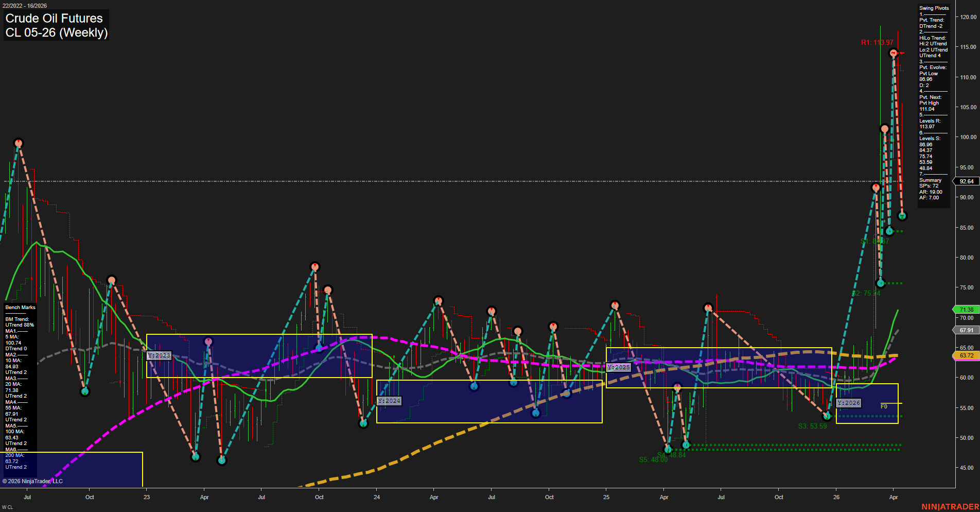Select the Y:2024 year label

coord(388,400)
